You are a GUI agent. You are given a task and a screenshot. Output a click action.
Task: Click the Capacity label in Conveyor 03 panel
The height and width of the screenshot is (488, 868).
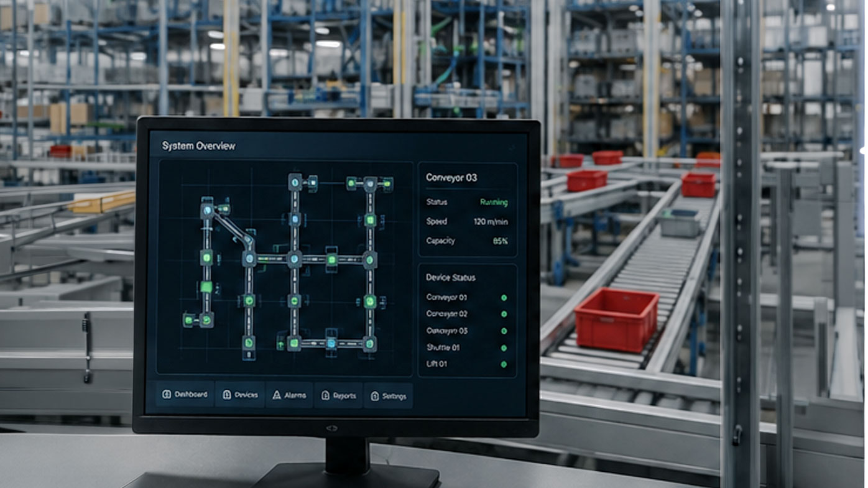440,241
